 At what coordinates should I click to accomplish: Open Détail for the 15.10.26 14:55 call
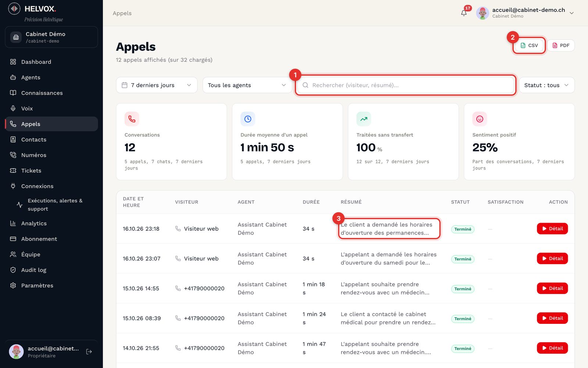[552, 288]
